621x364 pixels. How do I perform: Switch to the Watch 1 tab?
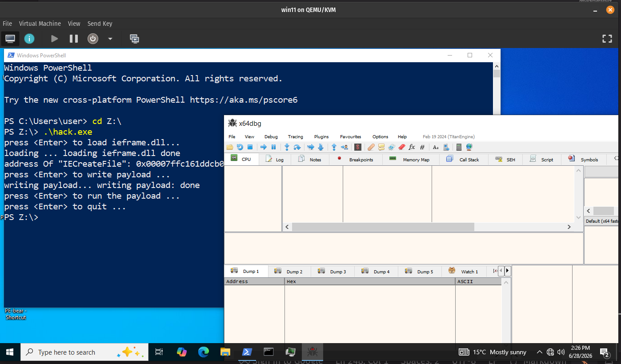[464, 271]
